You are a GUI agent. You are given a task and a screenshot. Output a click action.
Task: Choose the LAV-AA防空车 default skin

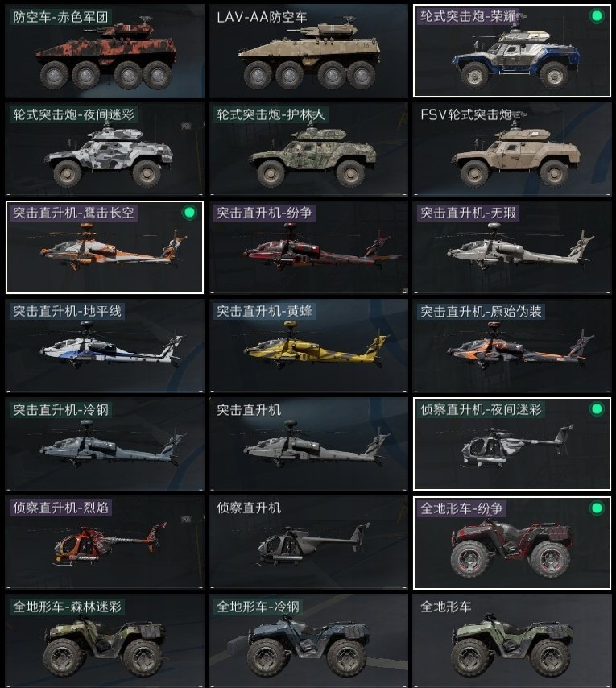coord(308,51)
